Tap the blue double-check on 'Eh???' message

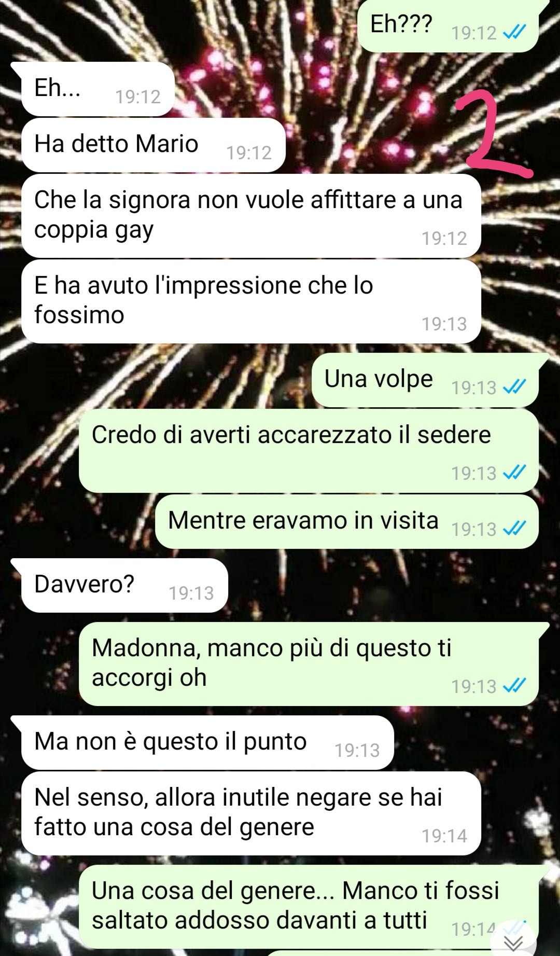click(515, 32)
